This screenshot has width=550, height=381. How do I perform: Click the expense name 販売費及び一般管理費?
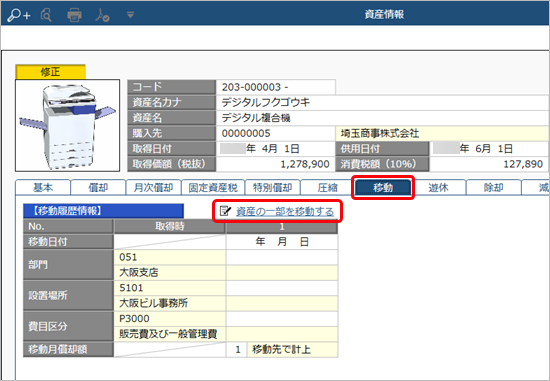pos(169,334)
